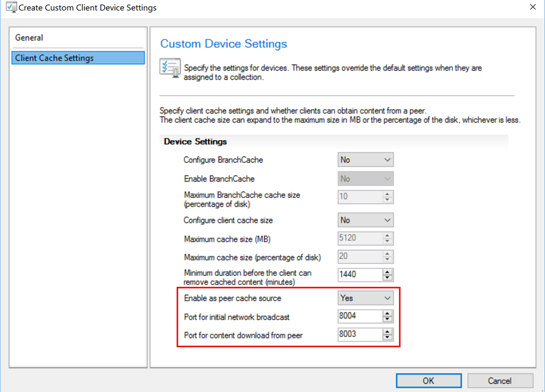Close the Create Custom Client Device Settings dialog

533,7
